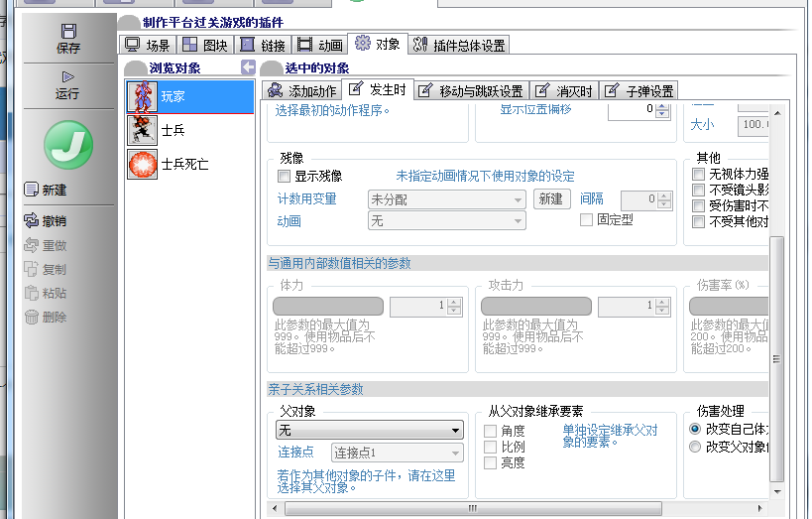812x519 pixels.
Task: Toggle the 不受其他对 checkbox
Action: pos(699,222)
